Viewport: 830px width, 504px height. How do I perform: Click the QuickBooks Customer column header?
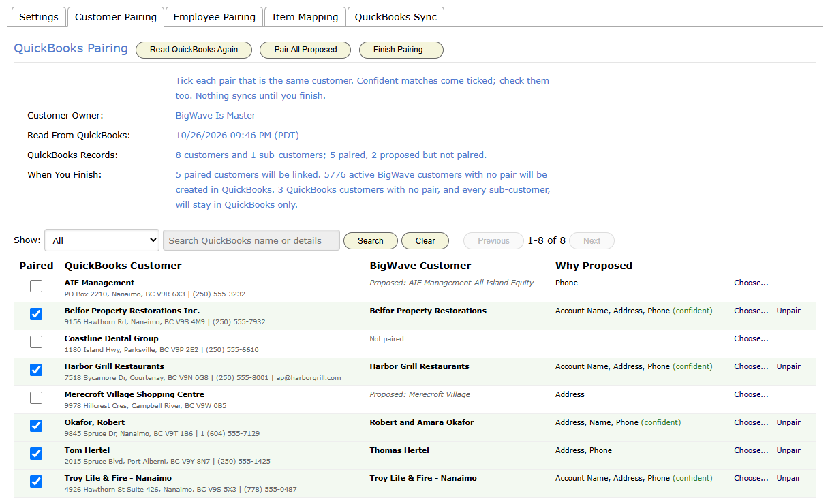[123, 266]
